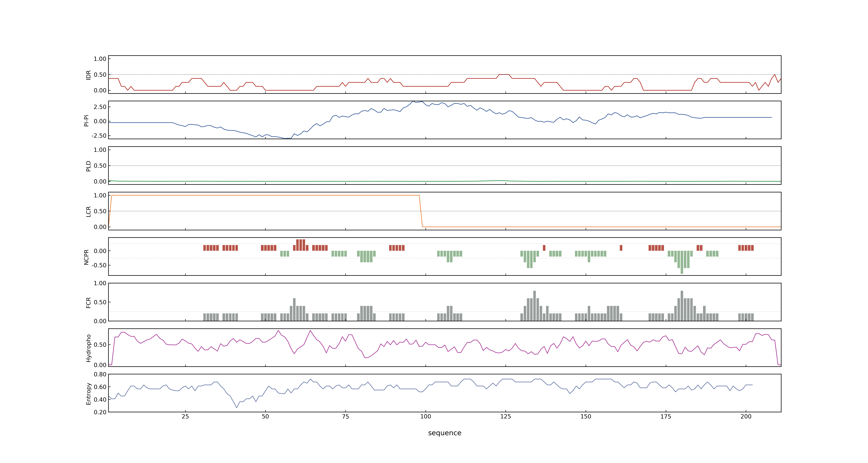This screenshot has width=868, height=463.
Task: Click x-axis tick label 50
Action: [x=266, y=416]
